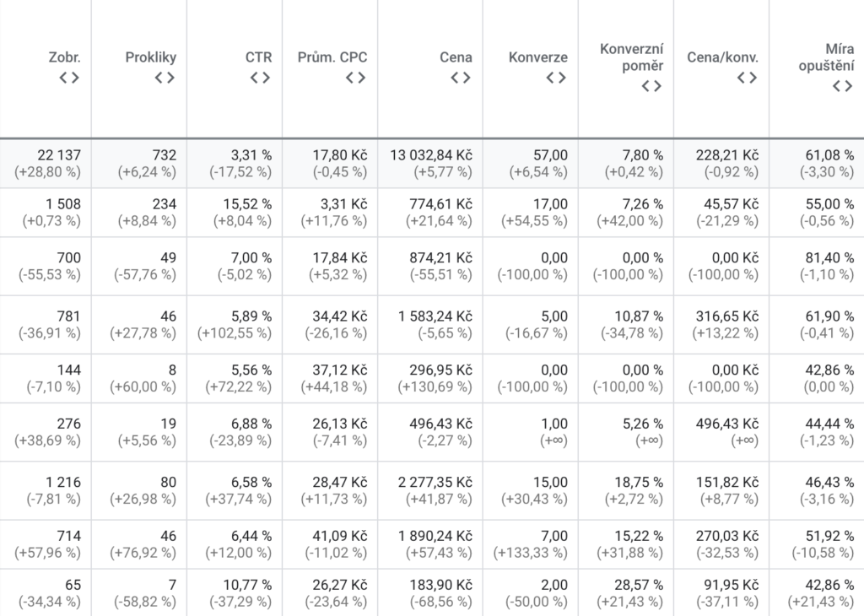Click total cost per conversion 228,21 Kč
Screen dimensions: 864x616
726,155
